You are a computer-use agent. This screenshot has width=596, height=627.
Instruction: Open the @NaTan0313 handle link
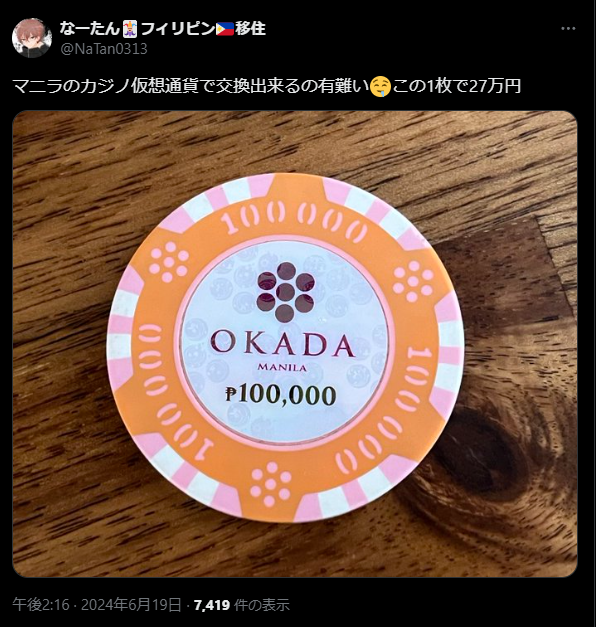click(x=104, y=49)
